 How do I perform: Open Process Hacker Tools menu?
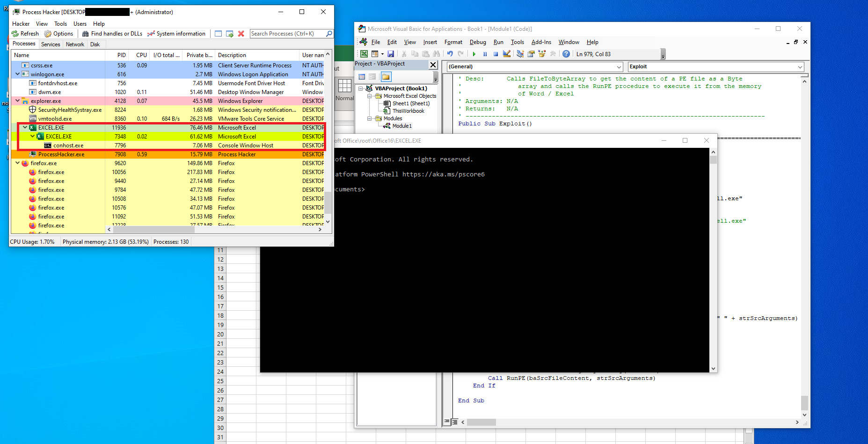[60, 24]
